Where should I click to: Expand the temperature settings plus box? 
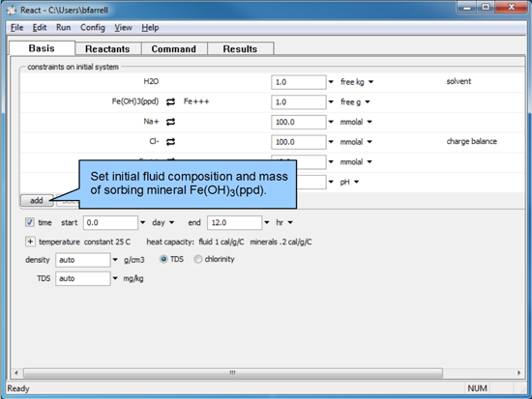tap(30, 242)
